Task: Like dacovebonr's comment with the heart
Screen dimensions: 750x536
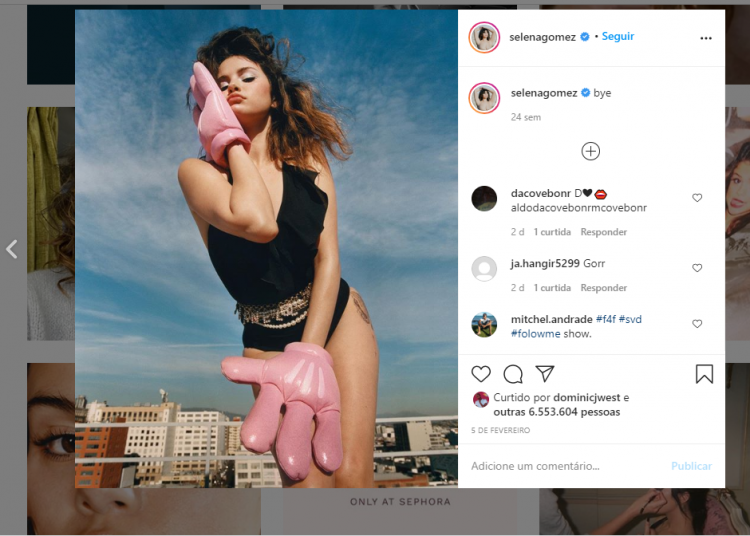Action: (697, 198)
